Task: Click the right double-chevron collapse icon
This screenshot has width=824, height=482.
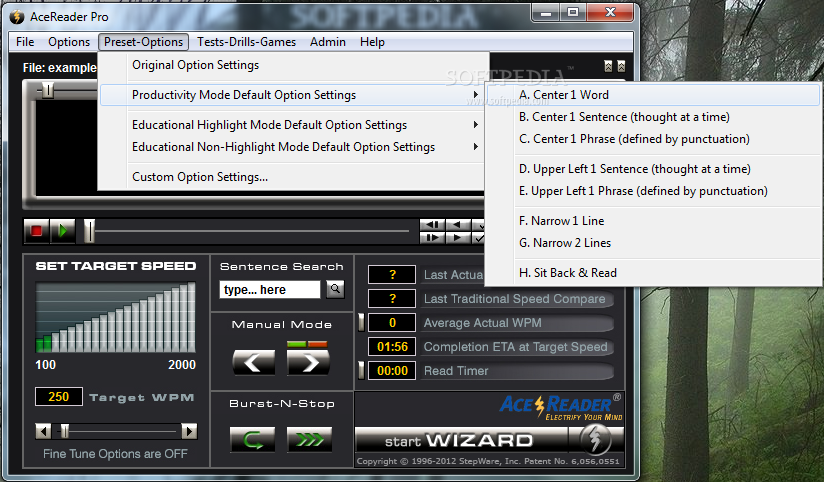Action: (621, 66)
